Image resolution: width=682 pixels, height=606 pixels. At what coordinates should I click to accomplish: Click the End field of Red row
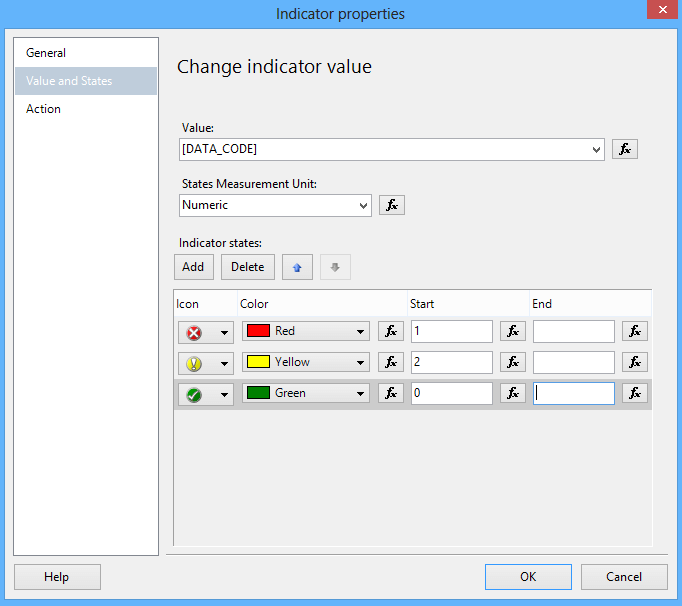[574, 331]
